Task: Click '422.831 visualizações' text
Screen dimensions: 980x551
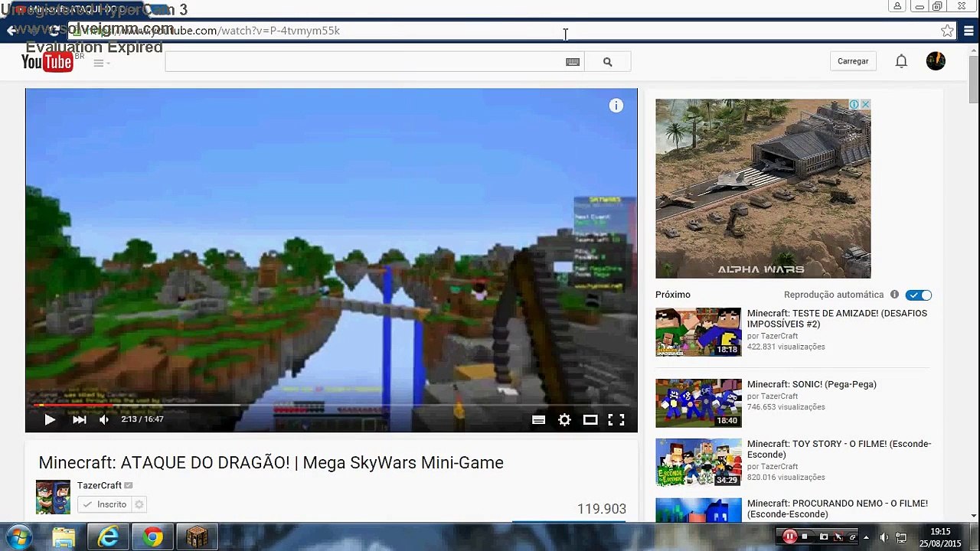Action: 786,347
